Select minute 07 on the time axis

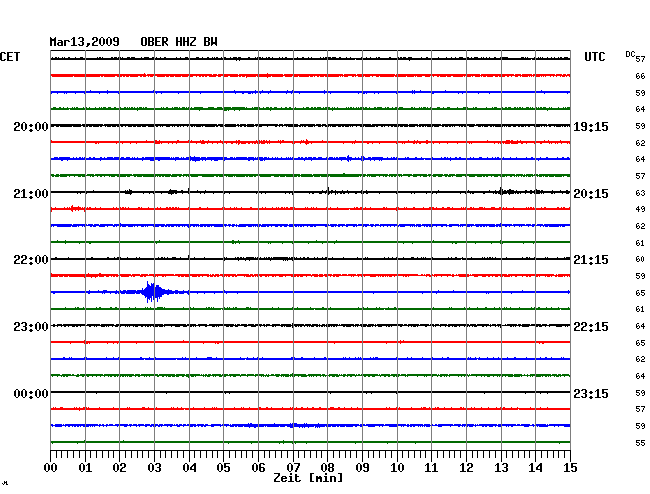click(293, 468)
